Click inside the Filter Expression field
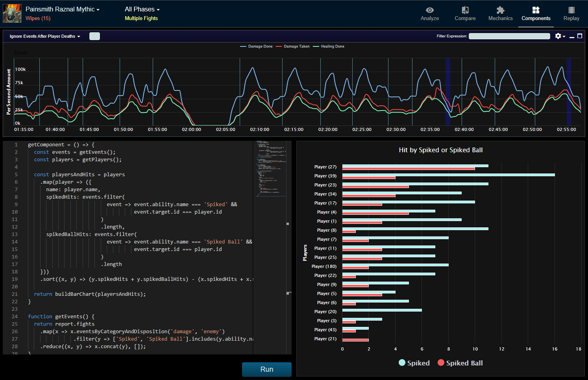588x380 pixels. 509,36
